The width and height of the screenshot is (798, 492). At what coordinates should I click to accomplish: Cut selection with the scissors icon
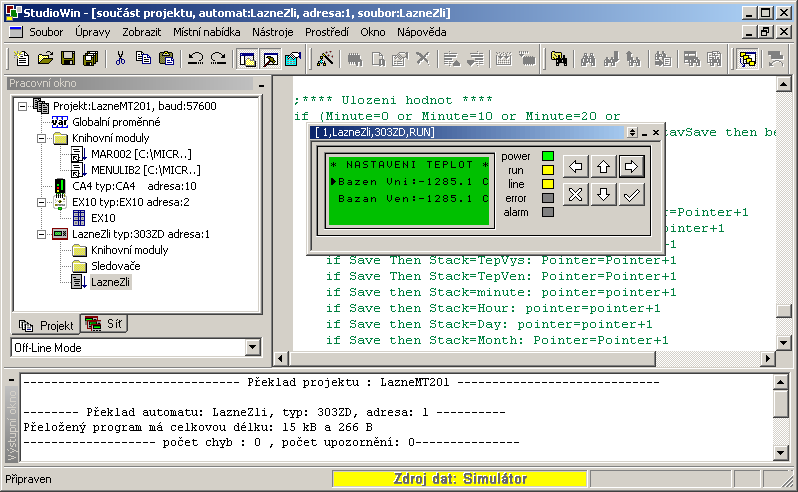pyautogui.click(x=120, y=59)
